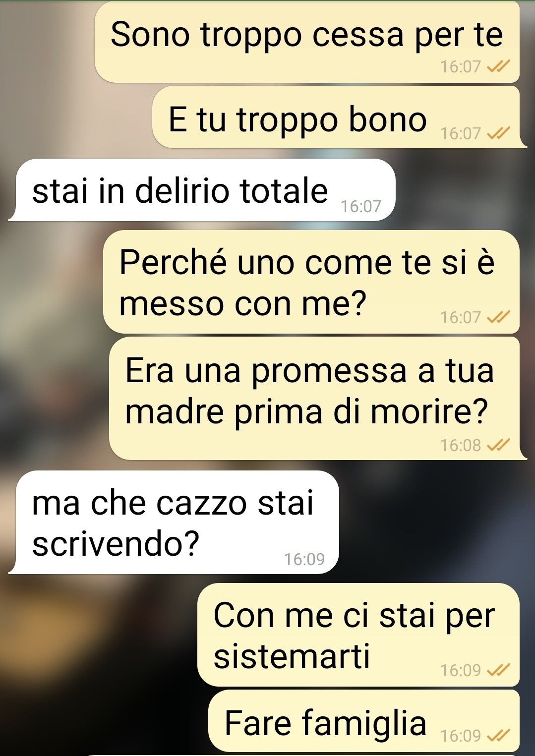Select the "Perché uno come te si è messo con me?" bubble
535x756 pixels.
pyautogui.click(x=311, y=282)
